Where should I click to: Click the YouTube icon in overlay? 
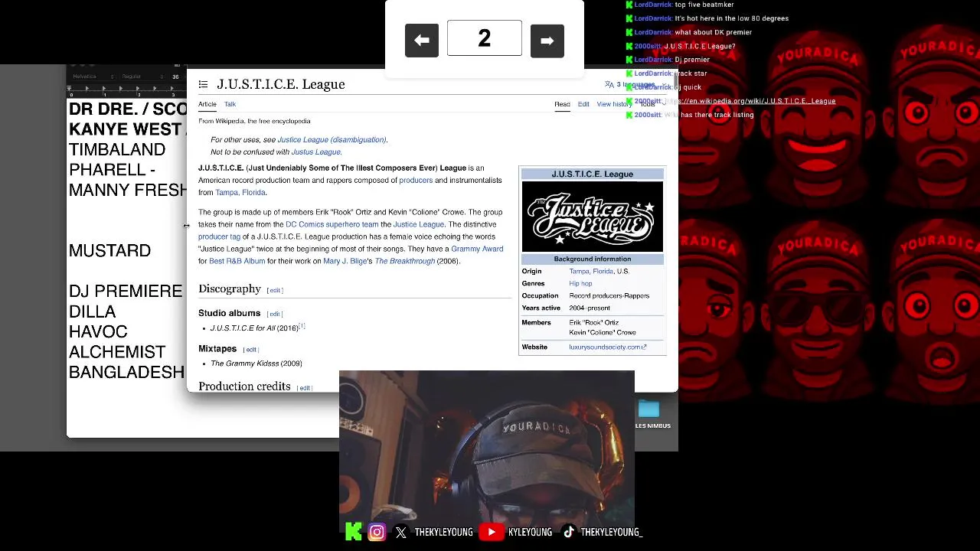click(492, 532)
